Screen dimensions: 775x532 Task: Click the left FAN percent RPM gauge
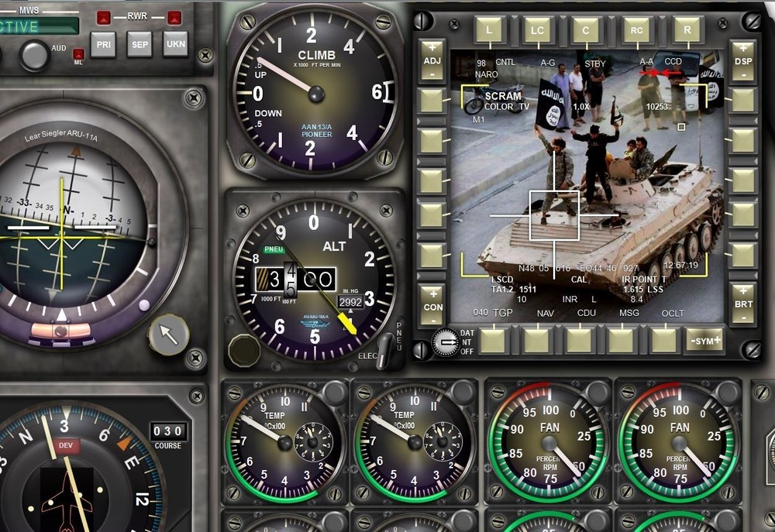pyautogui.click(x=548, y=442)
